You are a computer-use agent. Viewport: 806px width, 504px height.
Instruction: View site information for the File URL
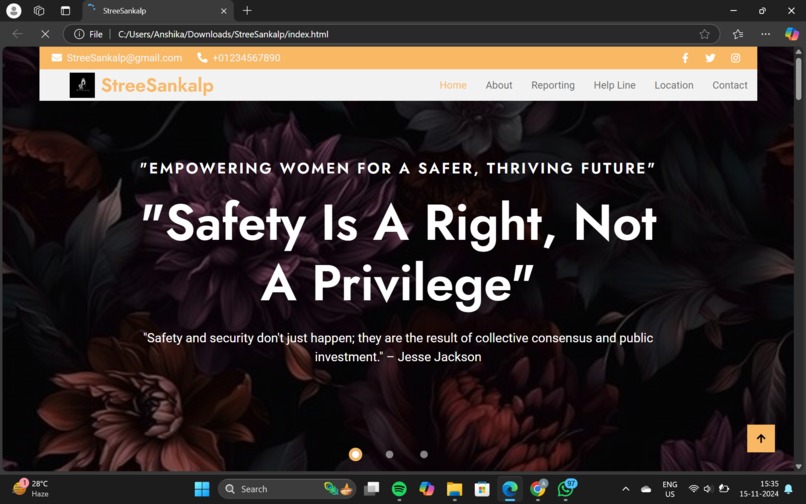tap(88, 34)
